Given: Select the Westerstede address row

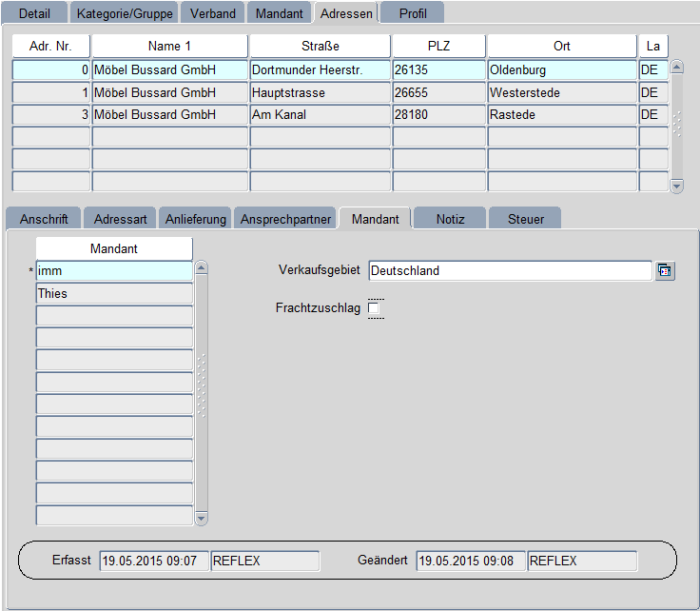Looking at the screenshot, I should point(561,92).
